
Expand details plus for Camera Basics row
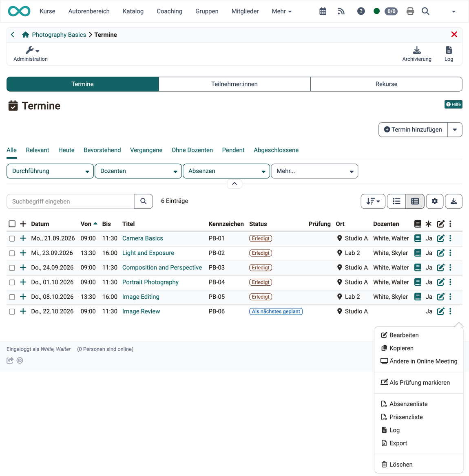coord(23,238)
